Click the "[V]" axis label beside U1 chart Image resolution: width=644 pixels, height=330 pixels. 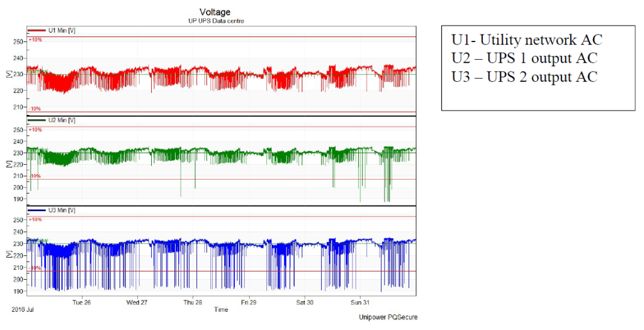(x=9, y=74)
